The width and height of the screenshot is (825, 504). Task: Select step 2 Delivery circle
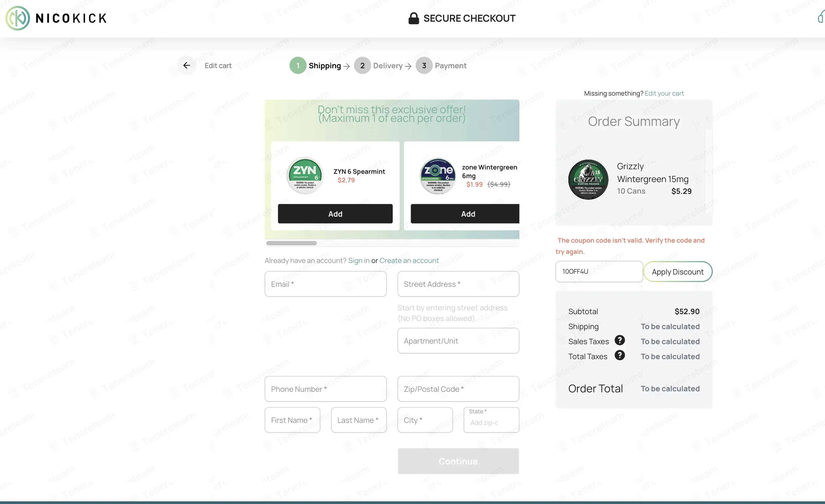click(362, 65)
